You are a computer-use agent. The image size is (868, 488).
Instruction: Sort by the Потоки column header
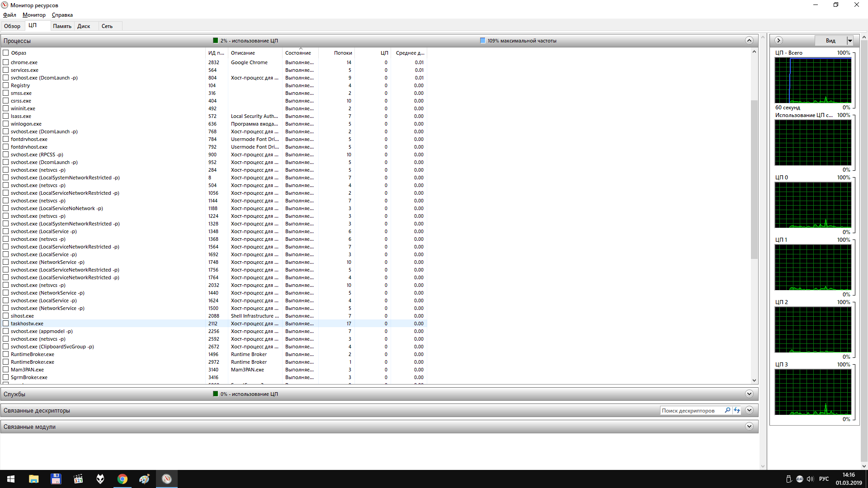coord(343,53)
